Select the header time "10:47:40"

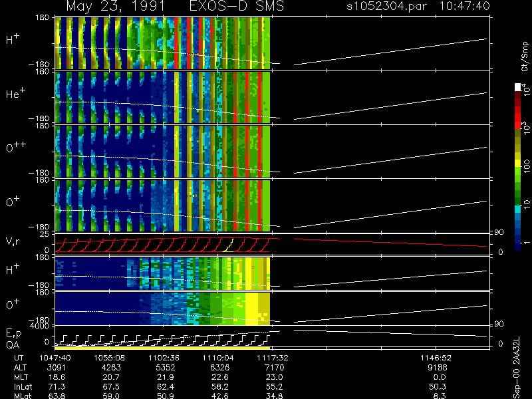pos(464,6)
